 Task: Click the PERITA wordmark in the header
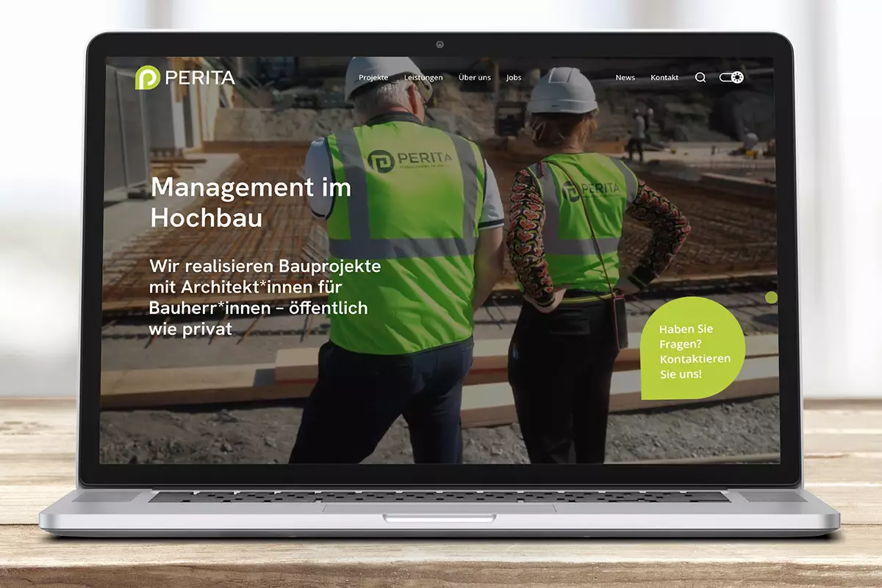[x=200, y=78]
